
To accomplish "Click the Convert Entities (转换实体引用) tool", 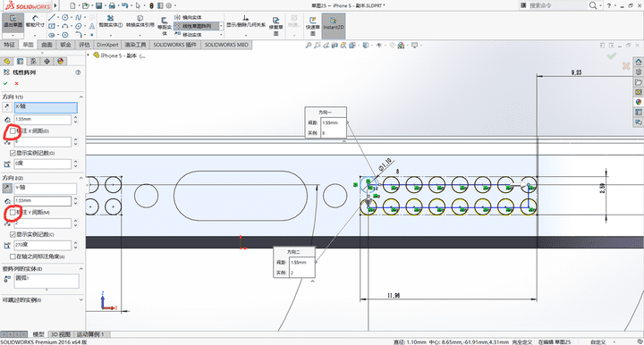I will (140, 21).
